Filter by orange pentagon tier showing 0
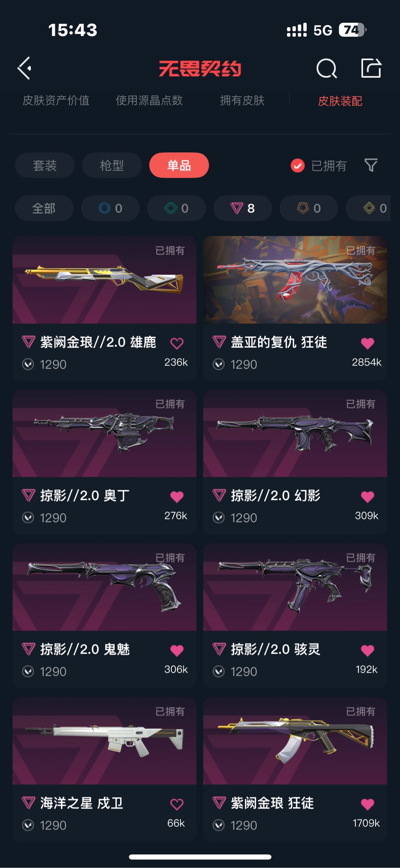Screen dimensions: 400x868 click(309, 208)
